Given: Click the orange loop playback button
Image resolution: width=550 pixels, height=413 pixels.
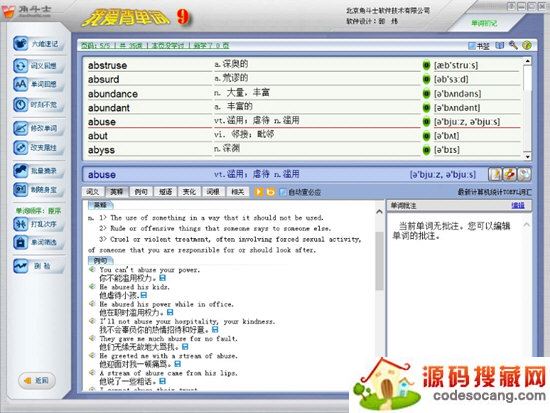Looking at the screenshot, I should tap(270, 192).
